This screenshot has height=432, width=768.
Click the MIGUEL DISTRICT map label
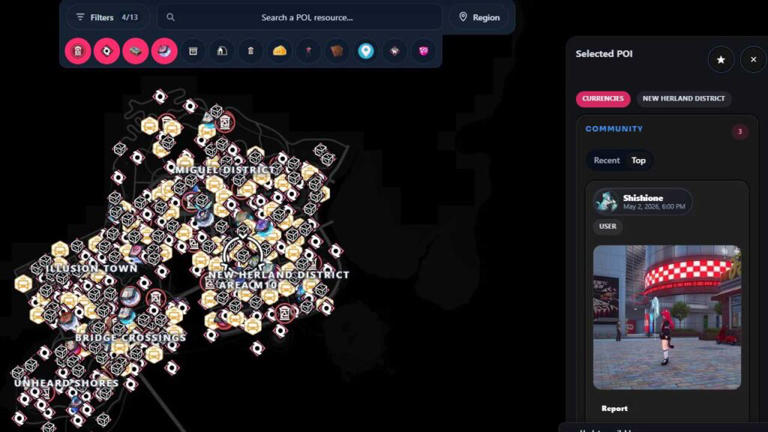(225, 170)
